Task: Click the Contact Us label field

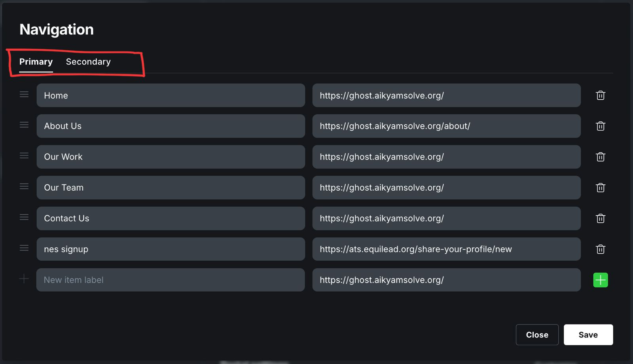Action: 171,218
